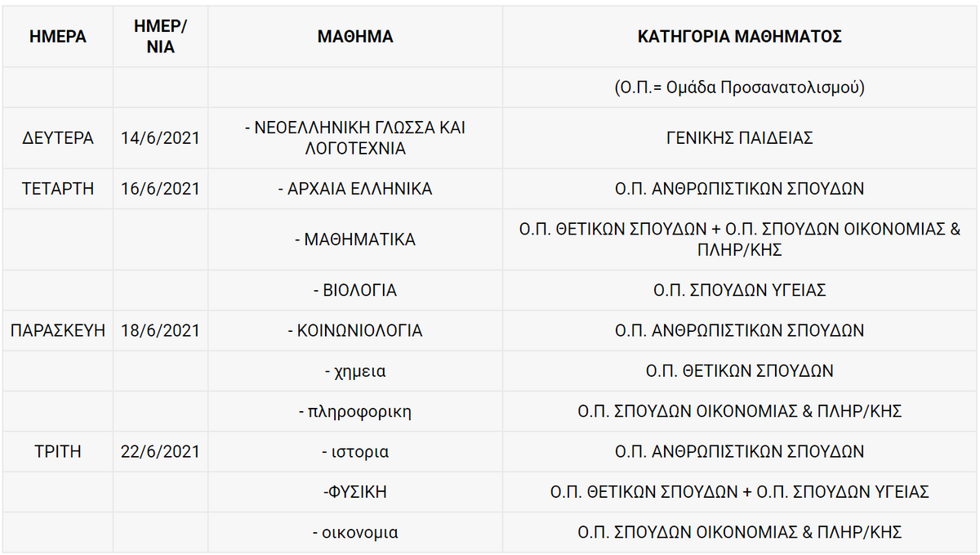The height and width of the screenshot is (555, 980).
Task: Select the ΚΟΙΝΩΝΙΟΛΟΓΙΑ subject cell
Action: click(x=355, y=331)
